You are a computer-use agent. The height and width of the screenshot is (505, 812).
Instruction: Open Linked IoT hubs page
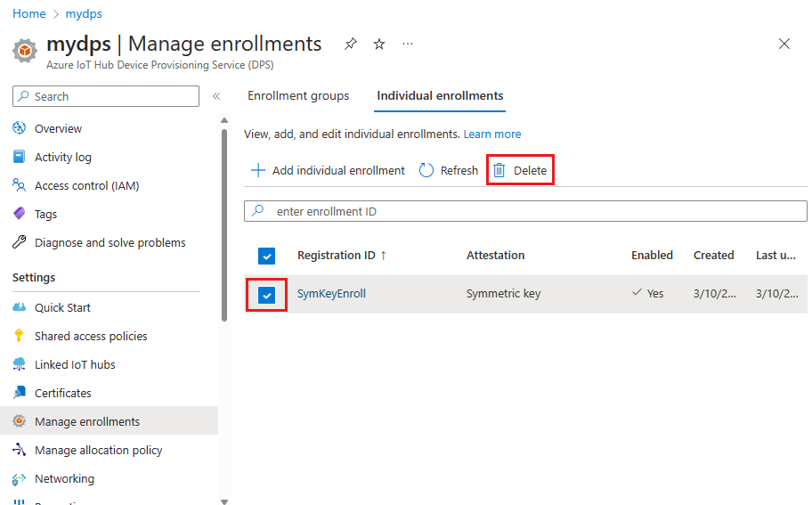(75, 364)
